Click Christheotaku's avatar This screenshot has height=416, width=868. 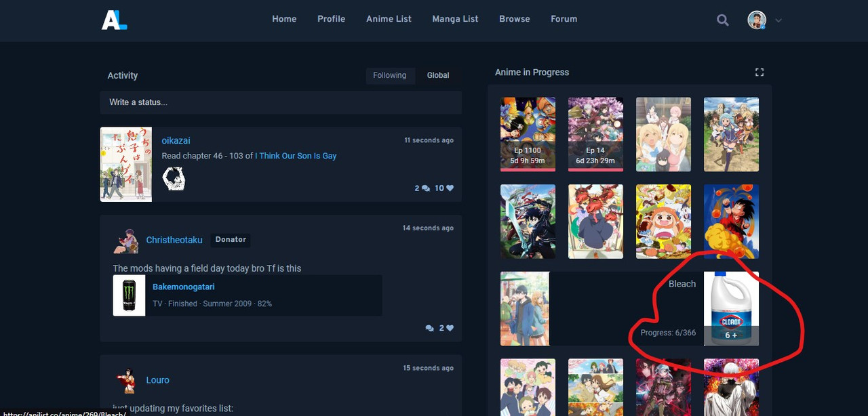[126, 240]
